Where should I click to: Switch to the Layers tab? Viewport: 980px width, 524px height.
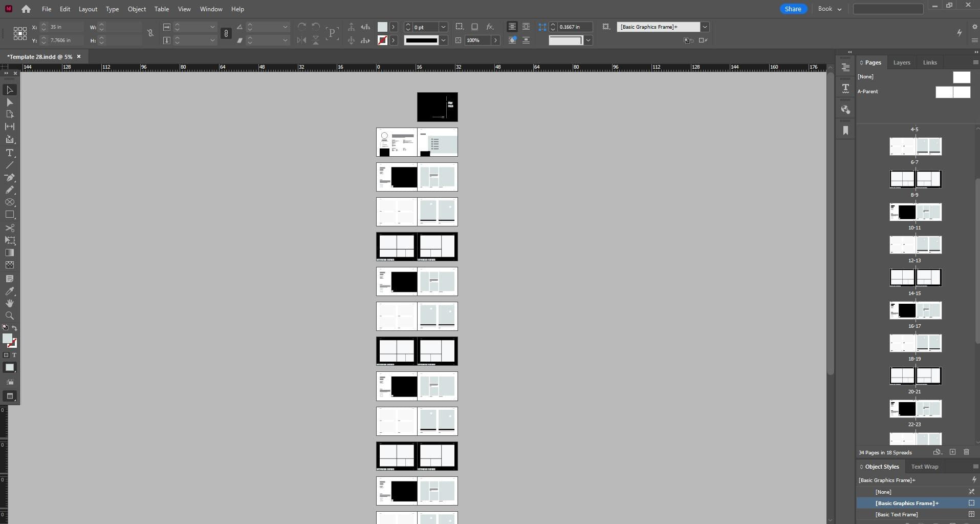pos(901,62)
